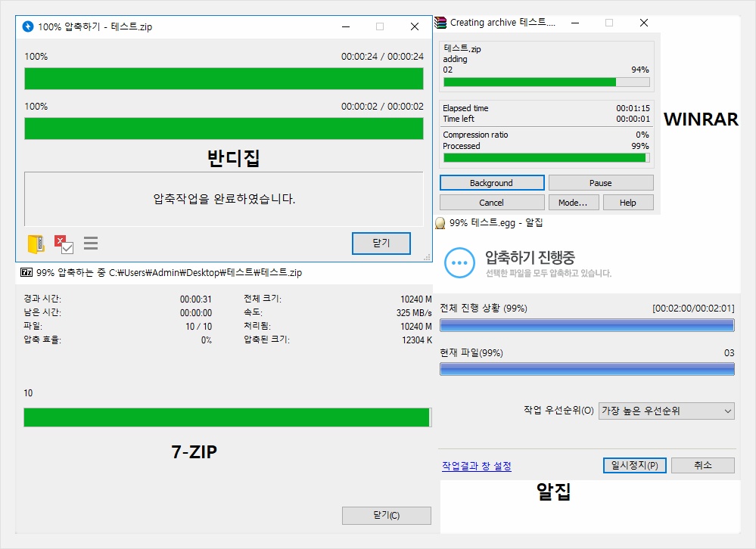Click 처리됨 value 10240 M in 7-Zip
The width and height of the screenshot is (756, 549).
(x=416, y=327)
